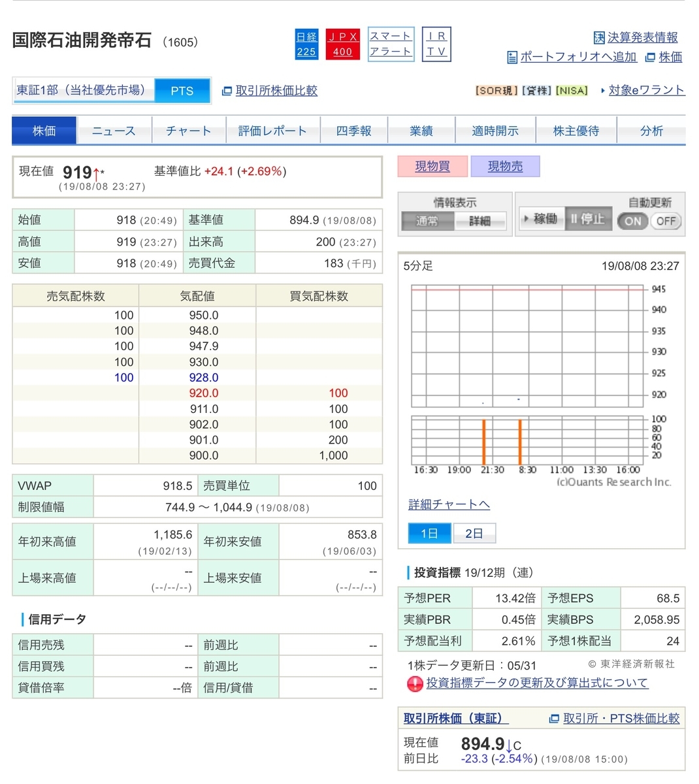Set 情報表示 to 通常
699x784 pixels.
point(427,221)
